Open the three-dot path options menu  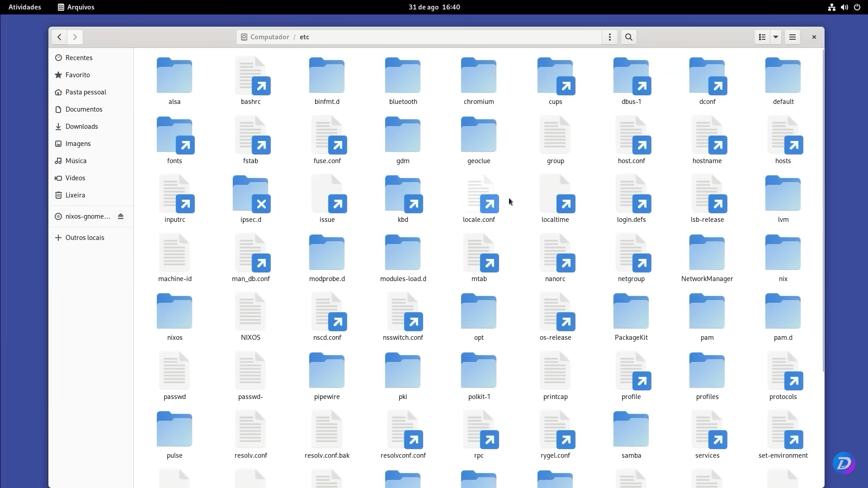(x=610, y=37)
